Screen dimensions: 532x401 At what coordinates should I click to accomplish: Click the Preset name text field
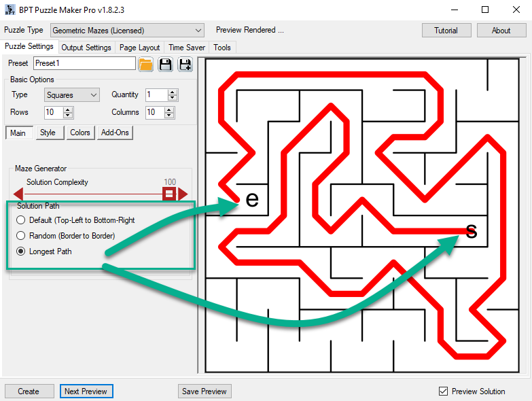[84, 63]
